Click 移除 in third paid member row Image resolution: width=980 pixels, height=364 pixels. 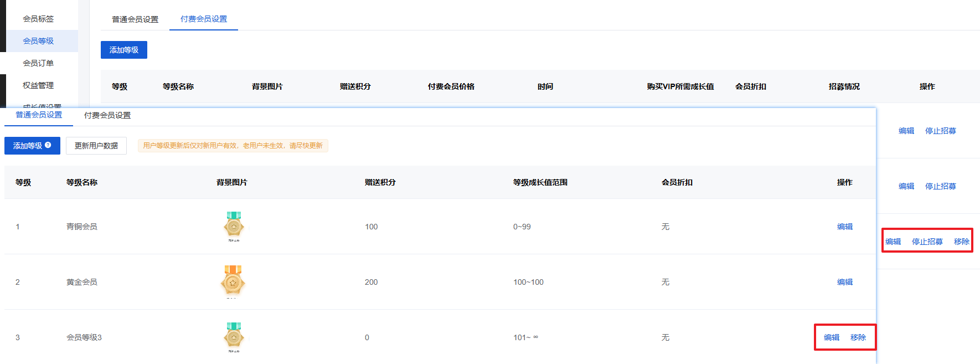tap(962, 242)
